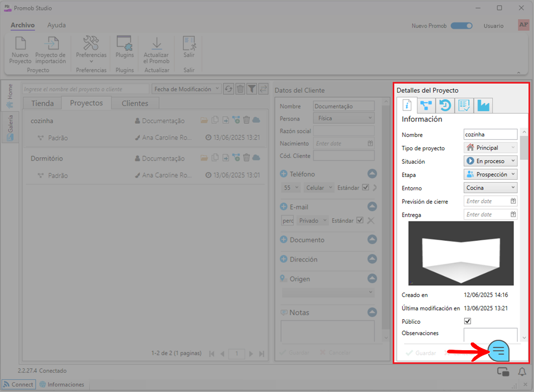Switch to the Clientes tab
The image size is (534, 392).
(x=135, y=103)
